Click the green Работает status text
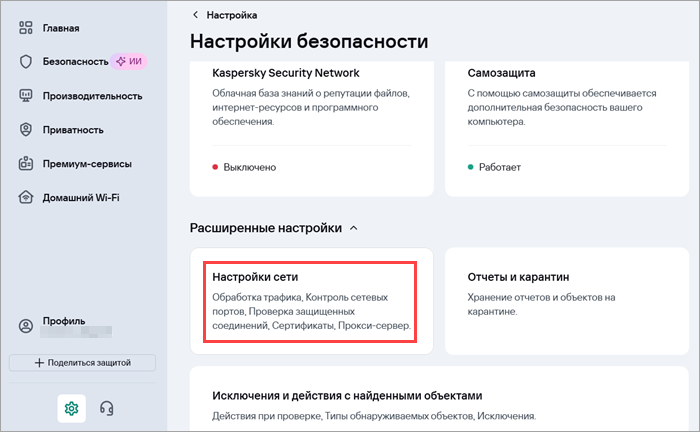 click(500, 167)
